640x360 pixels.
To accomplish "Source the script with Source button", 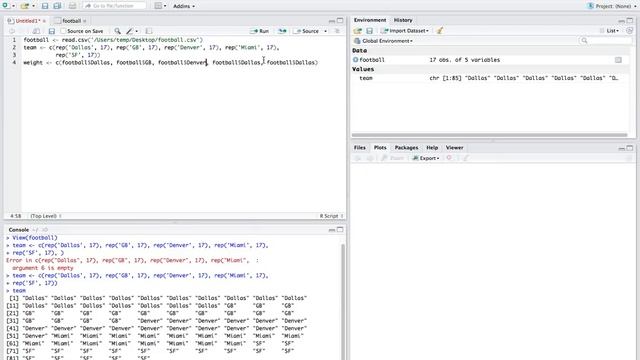I will coord(307,31).
